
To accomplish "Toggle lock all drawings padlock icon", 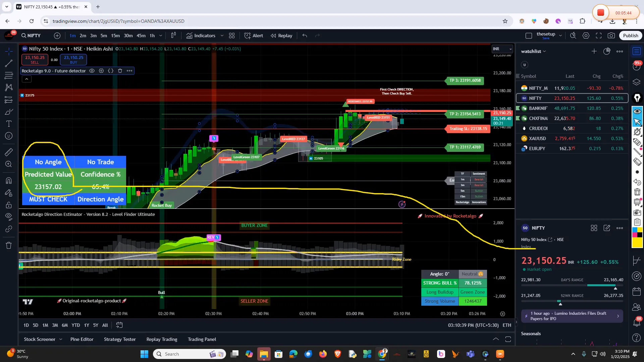I will point(9,205).
